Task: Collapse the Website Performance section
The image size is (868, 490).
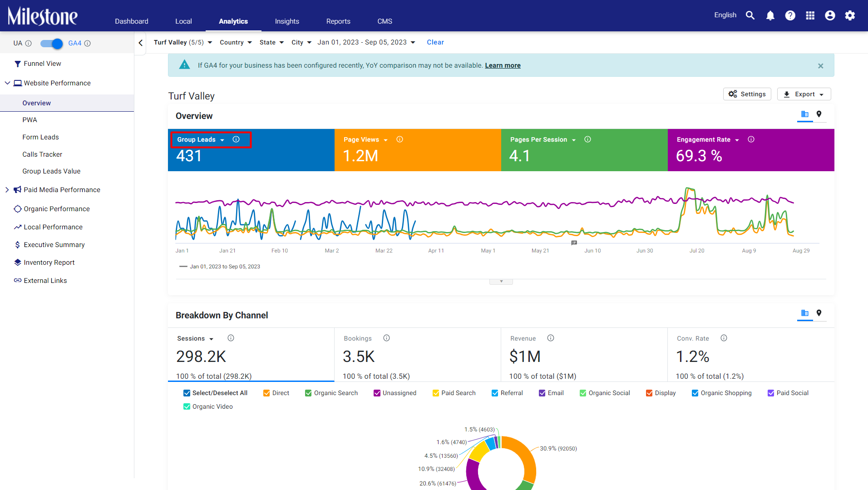Action: [x=7, y=83]
